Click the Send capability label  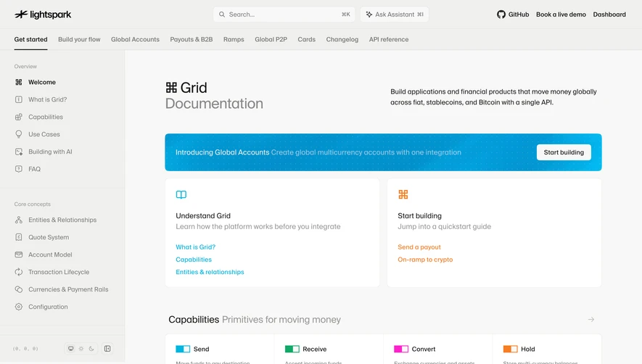(201, 349)
